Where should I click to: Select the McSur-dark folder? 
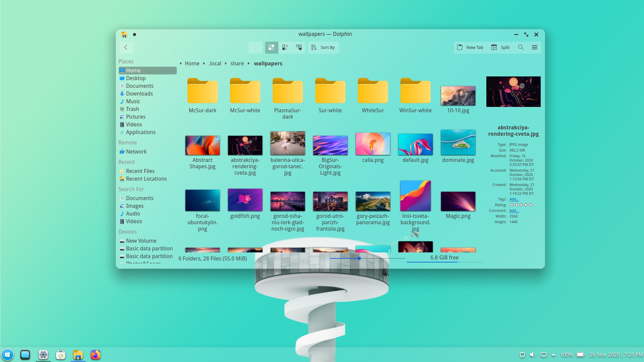coord(203,90)
